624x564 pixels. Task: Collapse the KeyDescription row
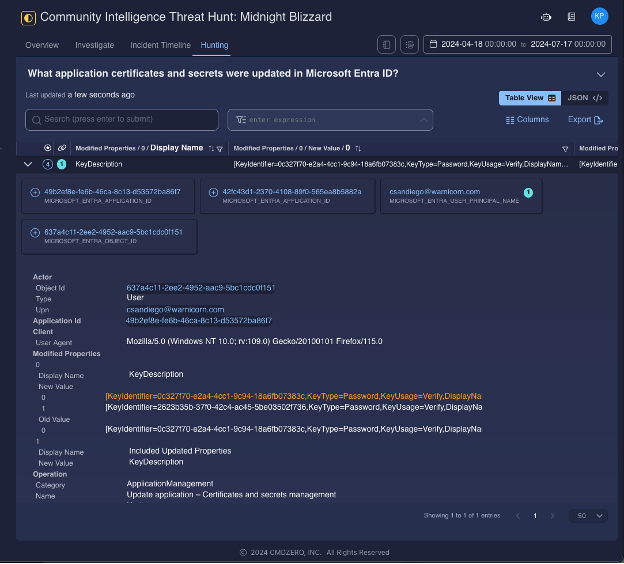(x=28, y=164)
